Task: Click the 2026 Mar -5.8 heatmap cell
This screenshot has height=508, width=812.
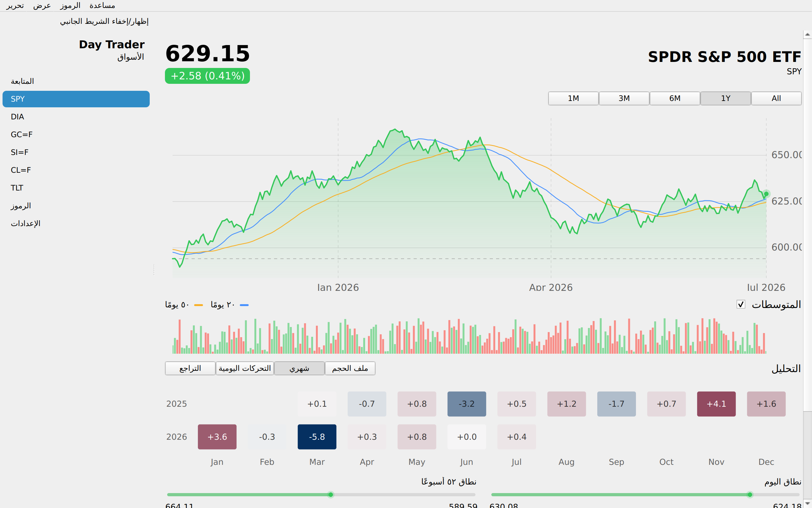Action: pos(317,437)
